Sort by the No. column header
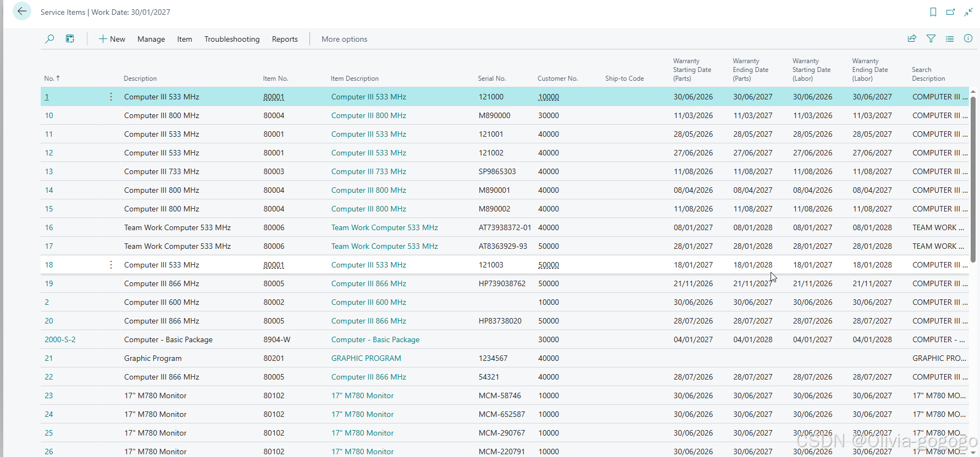Screen dimensions: 980x457 [x=52, y=79]
